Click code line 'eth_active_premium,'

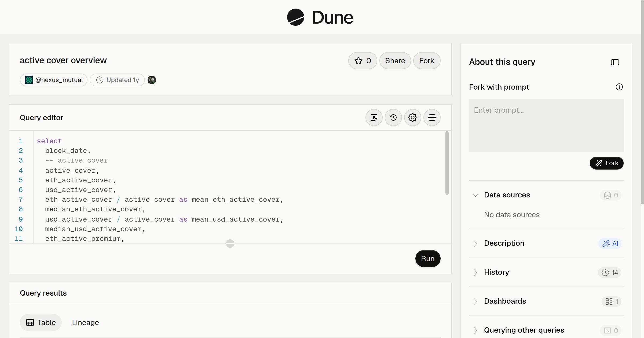point(85,239)
